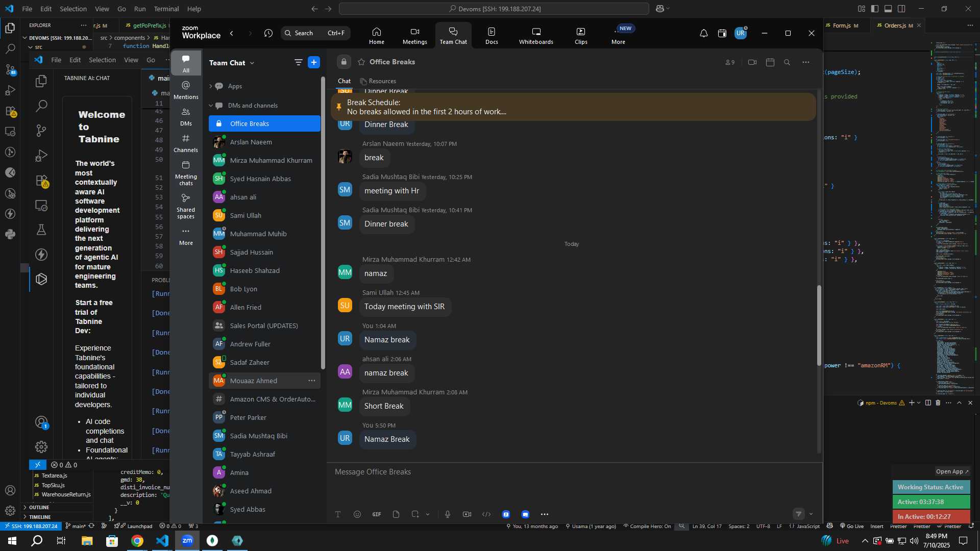Viewport: 980px width, 551px height.
Task: Insert a code snippet in composer
Action: coord(486,514)
